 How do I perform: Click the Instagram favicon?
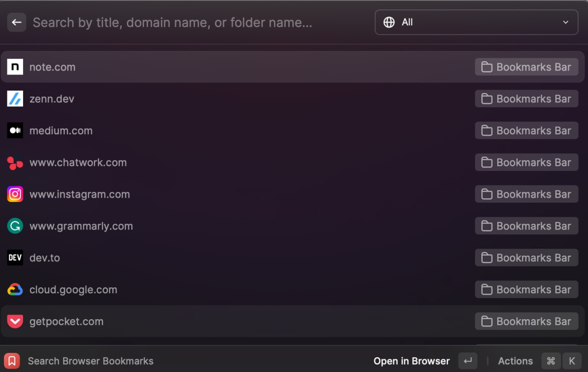(x=15, y=194)
